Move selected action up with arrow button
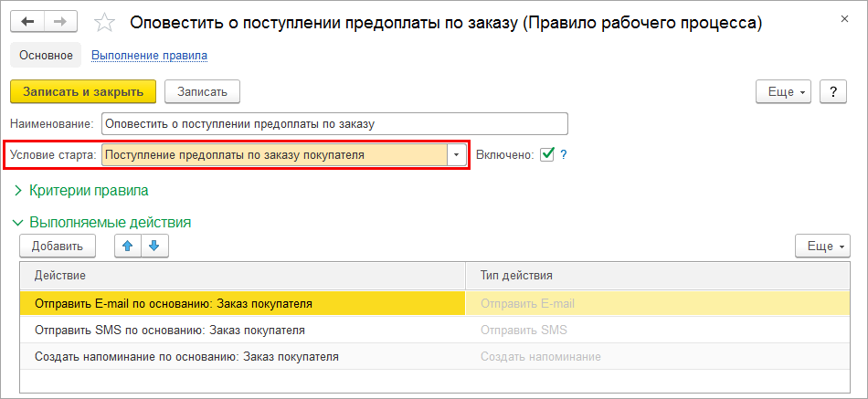Viewport: 868px width, 399px height. point(127,246)
